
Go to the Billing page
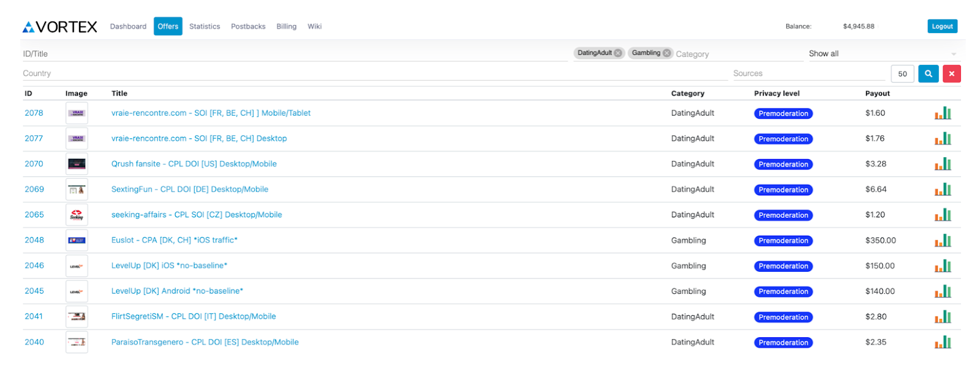point(286,26)
